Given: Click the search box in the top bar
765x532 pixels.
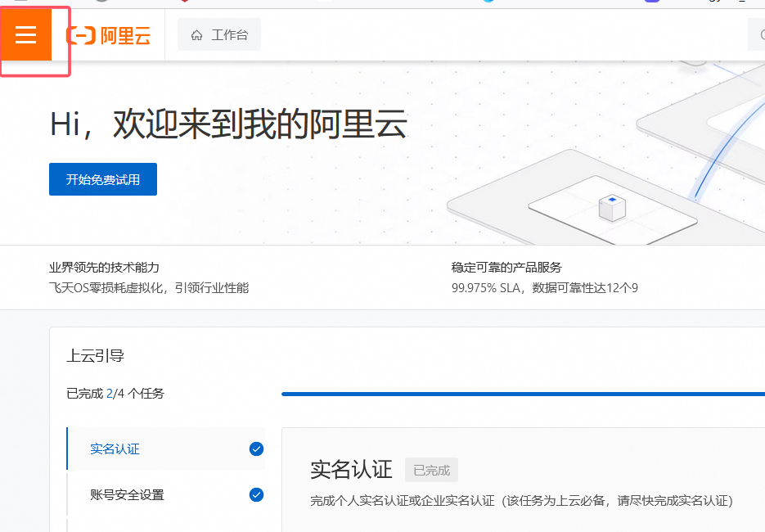Looking at the screenshot, I should (x=756, y=34).
